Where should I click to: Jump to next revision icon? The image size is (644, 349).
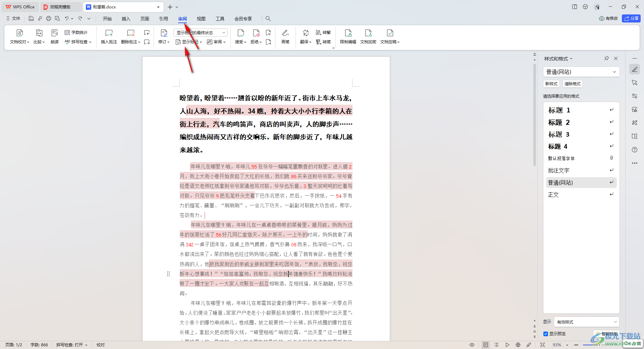tap(268, 42)
